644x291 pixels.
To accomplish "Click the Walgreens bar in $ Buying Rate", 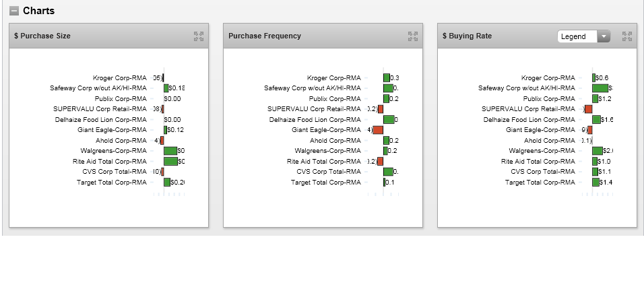I will (x=597, y=151).
